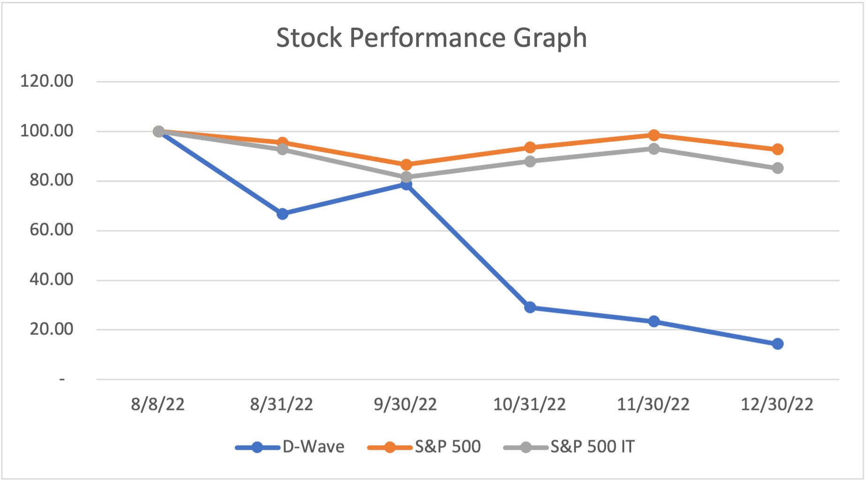The width and height of the screenshot is (868, 483).
Task: Click the orange S&P 500 legend marker
Action: (x=389, y=447)
